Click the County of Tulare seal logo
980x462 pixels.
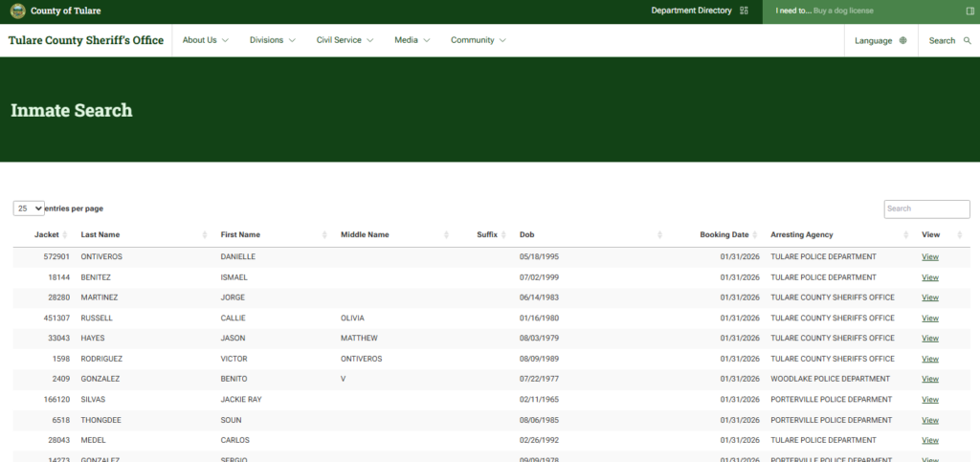[17, 11]
